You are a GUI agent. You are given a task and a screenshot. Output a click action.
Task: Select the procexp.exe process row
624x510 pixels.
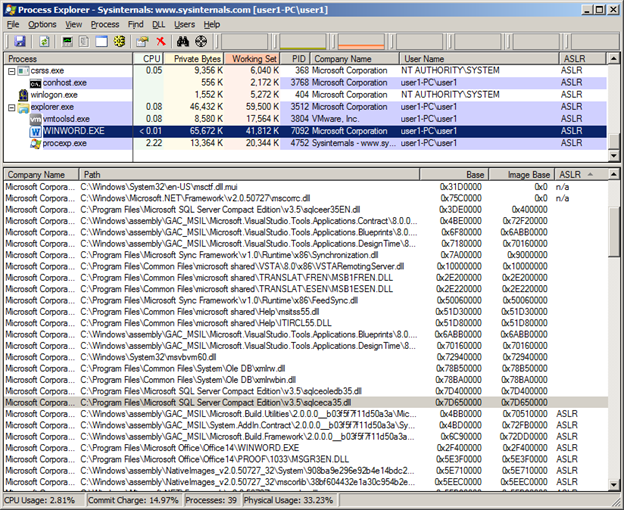tap(65, 143)
